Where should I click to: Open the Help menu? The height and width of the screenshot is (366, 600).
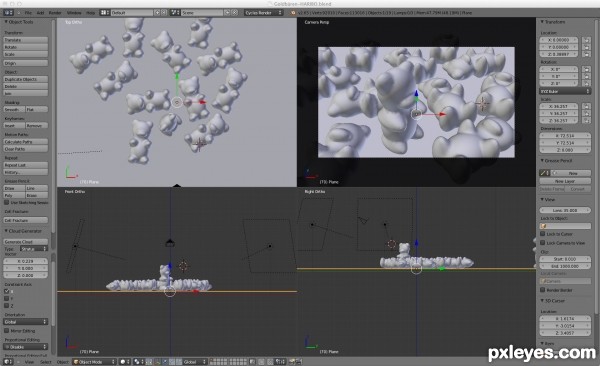click(90, 13)
